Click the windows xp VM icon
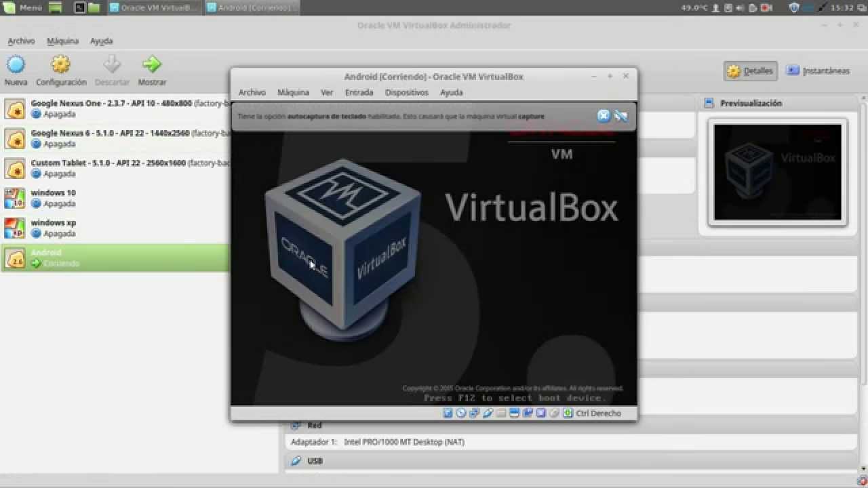Image resolution: width=868 pixels, height=488 pixels. [x=15, y=228]
